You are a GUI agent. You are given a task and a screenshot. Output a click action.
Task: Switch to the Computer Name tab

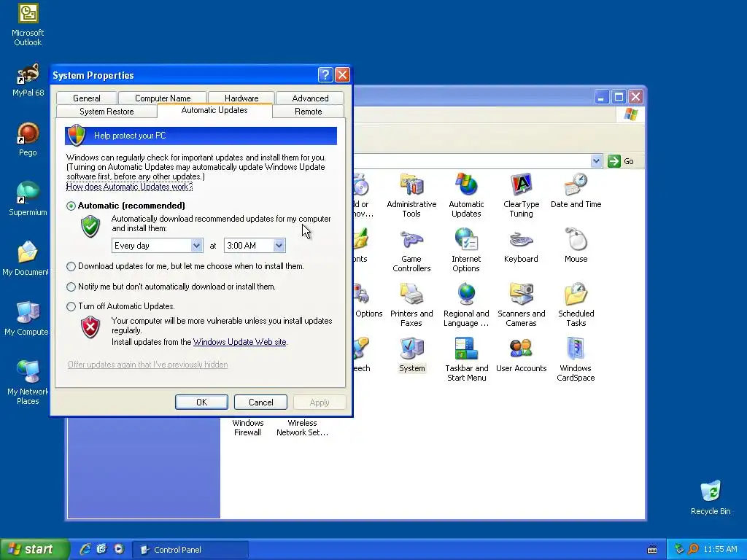click(x=163, y=98)
